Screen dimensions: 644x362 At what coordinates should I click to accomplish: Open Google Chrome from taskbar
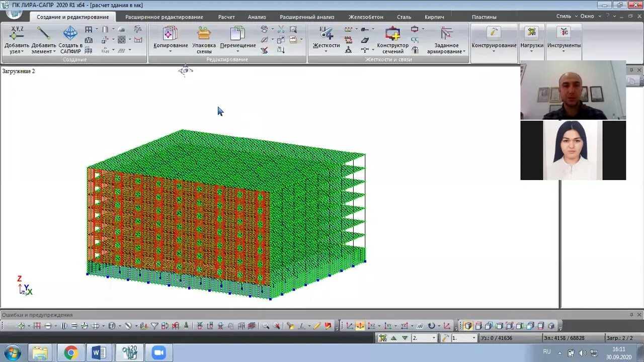coord(71,353)
